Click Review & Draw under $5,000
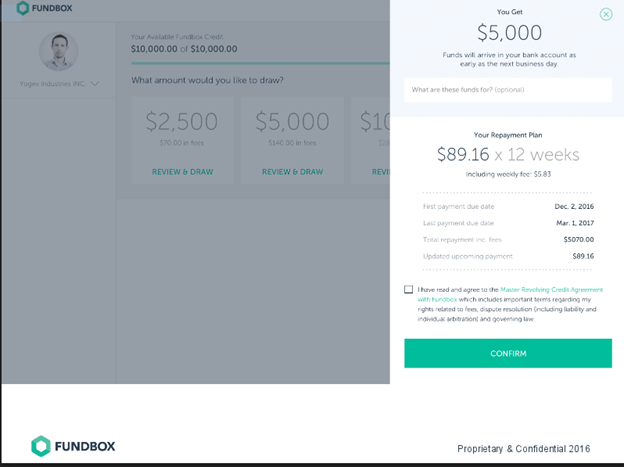Image resolution: width=624 pixels, height=467 pixels. pos(292,172)
